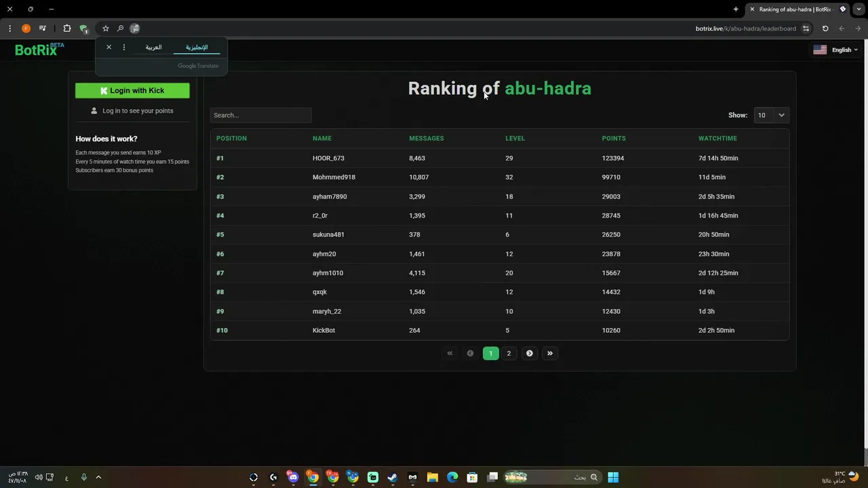
Task: Select the Ranking of abu-hadra browser tab
Action: click(797, 9)
